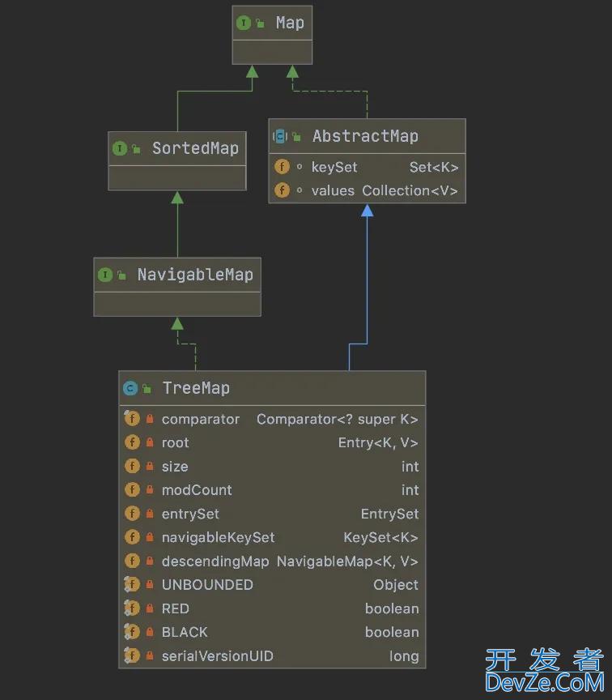Click the long type label
Screen dimensions: 612x700
(404, 657)
